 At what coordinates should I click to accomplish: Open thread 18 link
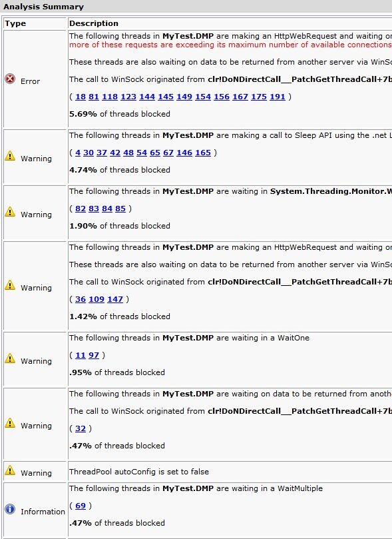point(81,97)
